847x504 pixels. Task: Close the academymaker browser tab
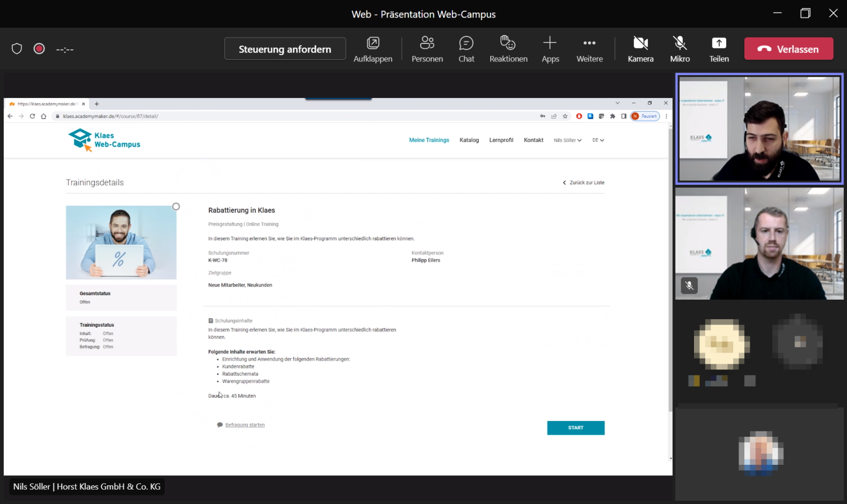click(x=84, y=104)
